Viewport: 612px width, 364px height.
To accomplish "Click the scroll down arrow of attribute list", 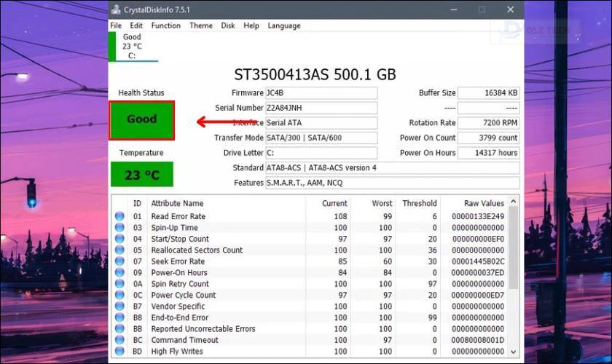I will tap(514, 352).
